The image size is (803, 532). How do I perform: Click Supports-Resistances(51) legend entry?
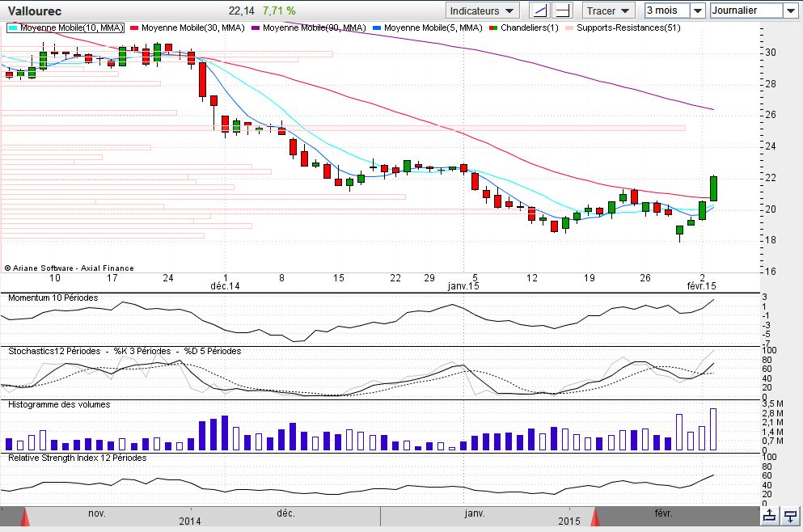[x=623, y=27]
